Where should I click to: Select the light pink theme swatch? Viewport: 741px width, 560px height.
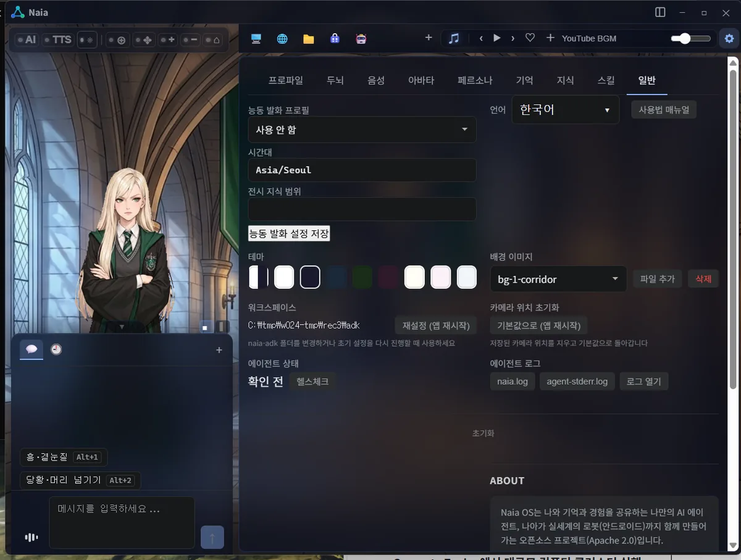(441, 277)
